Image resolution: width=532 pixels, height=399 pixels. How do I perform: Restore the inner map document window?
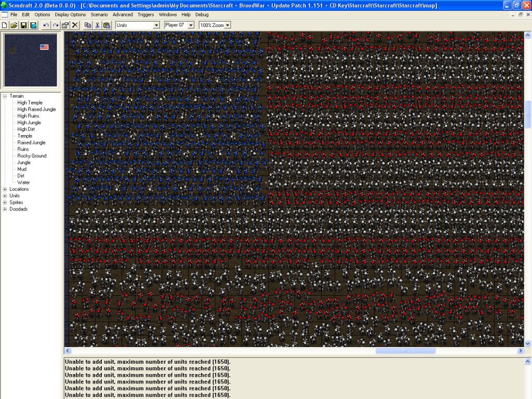(521, 15)
